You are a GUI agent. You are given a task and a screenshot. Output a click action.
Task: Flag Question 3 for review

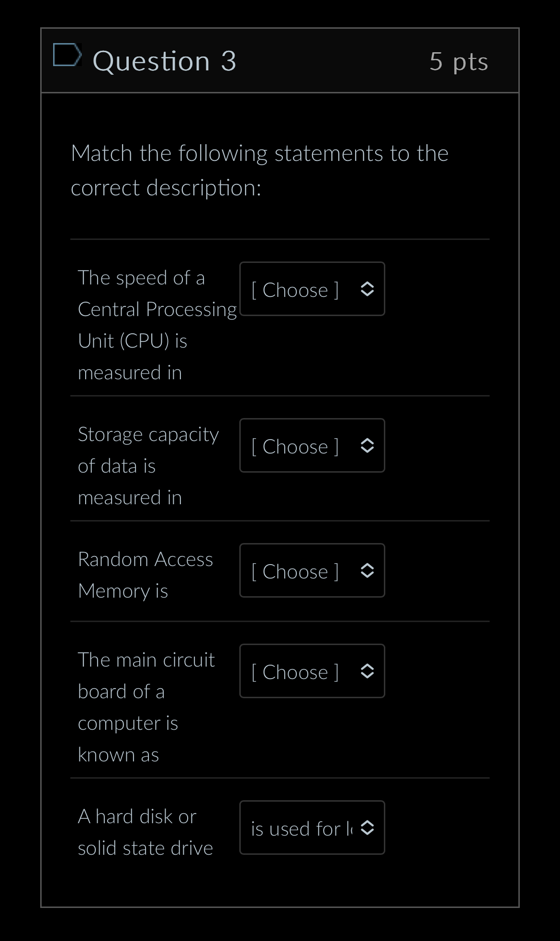67,55
